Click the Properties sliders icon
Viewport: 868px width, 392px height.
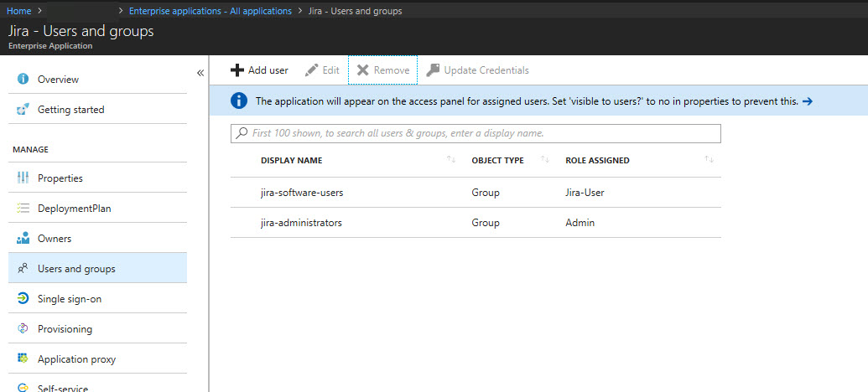coord(23,178)
